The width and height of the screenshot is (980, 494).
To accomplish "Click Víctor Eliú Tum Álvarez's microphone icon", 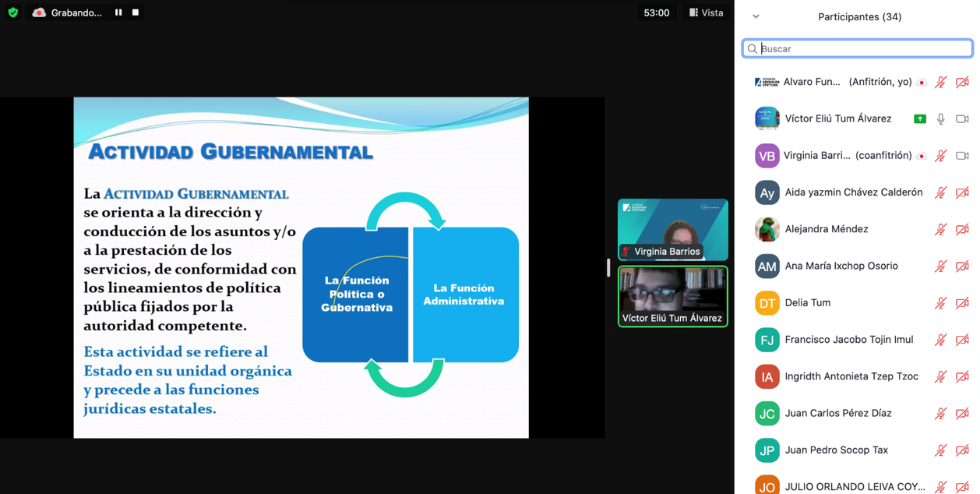I will (x=941, y=119).
